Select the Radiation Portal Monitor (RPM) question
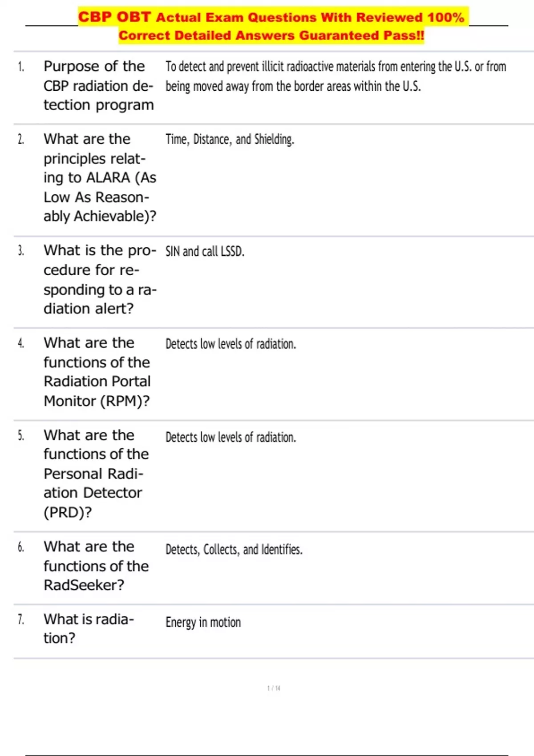This screenshot has width=534, height=756. tap(97, 372)
